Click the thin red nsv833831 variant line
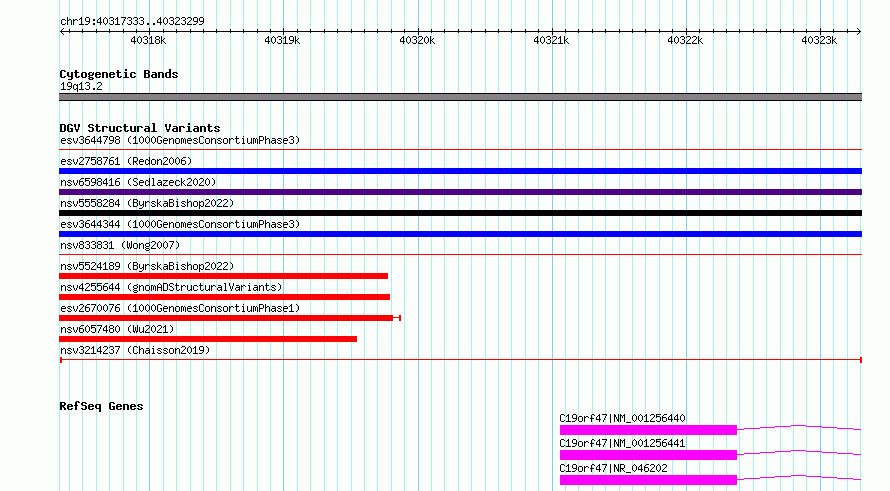Screen dimensions: 890x491 pyautogui.click(x=460, y=254)
